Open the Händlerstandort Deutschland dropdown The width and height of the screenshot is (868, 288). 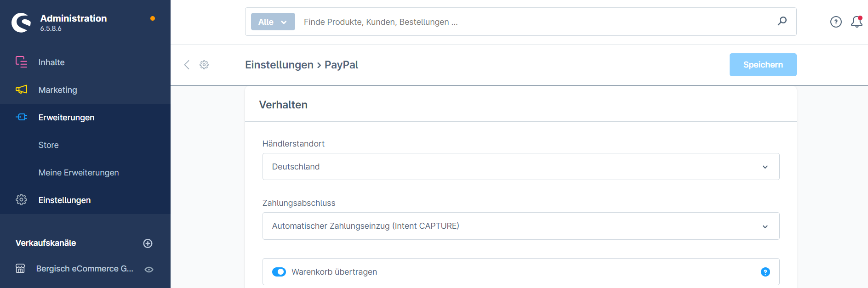click(521, 167)
